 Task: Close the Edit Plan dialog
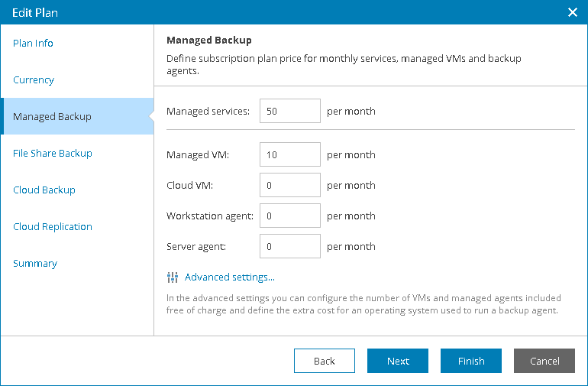coord(573,12)
